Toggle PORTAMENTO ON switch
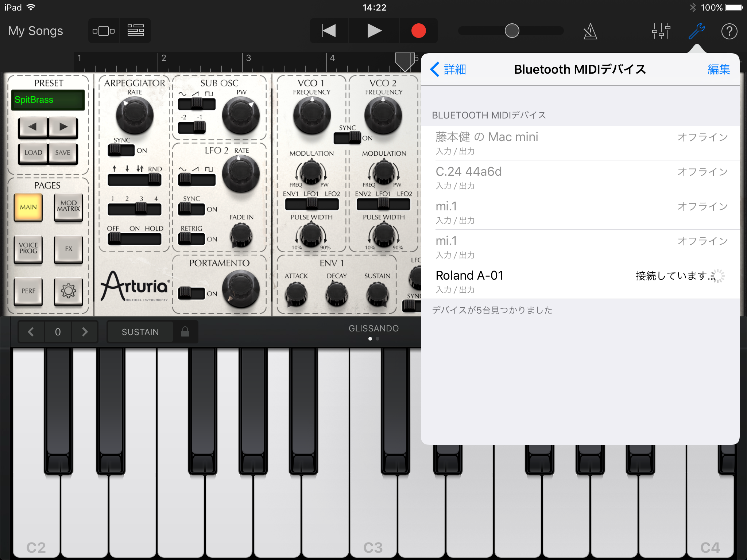The height and width of the screenshot is (560, 747). point(191,293)
